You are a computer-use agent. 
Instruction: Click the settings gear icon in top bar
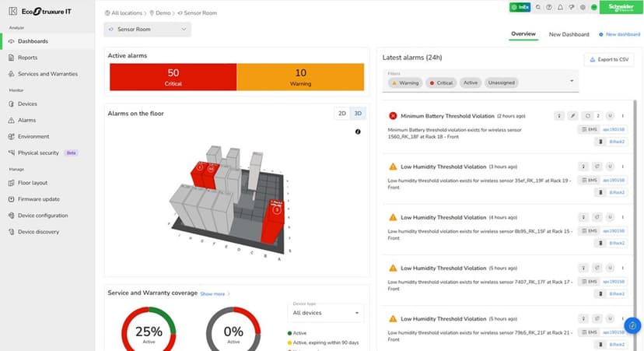pyautogui.click(x=583, y=8)
